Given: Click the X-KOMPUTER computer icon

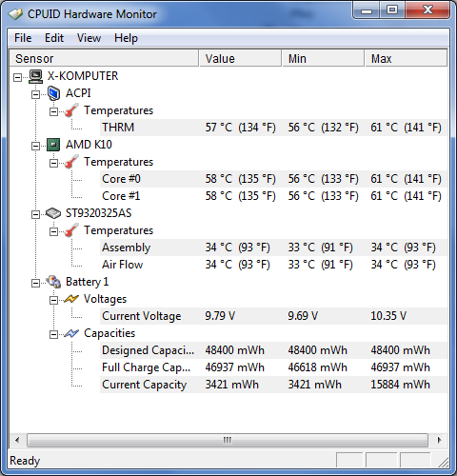Looking at the screenshot, I should pyautogui.click(x=35, y=76).
